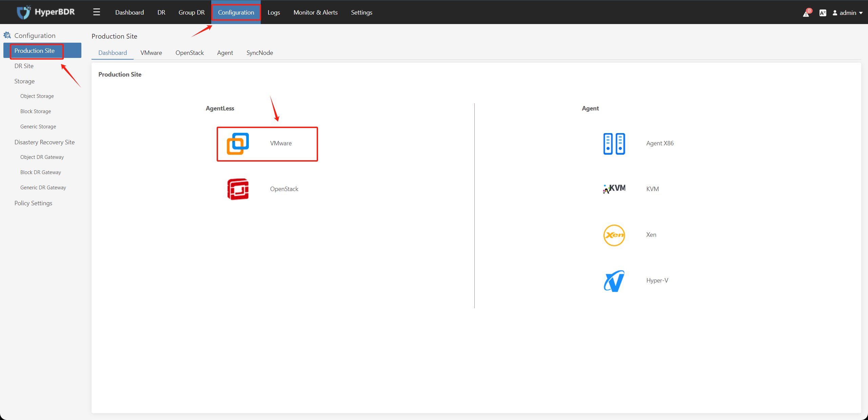The height and width of the screenshot is (420, 868).
Task: Select the SyncNode tab
Action: coord(260,52)
